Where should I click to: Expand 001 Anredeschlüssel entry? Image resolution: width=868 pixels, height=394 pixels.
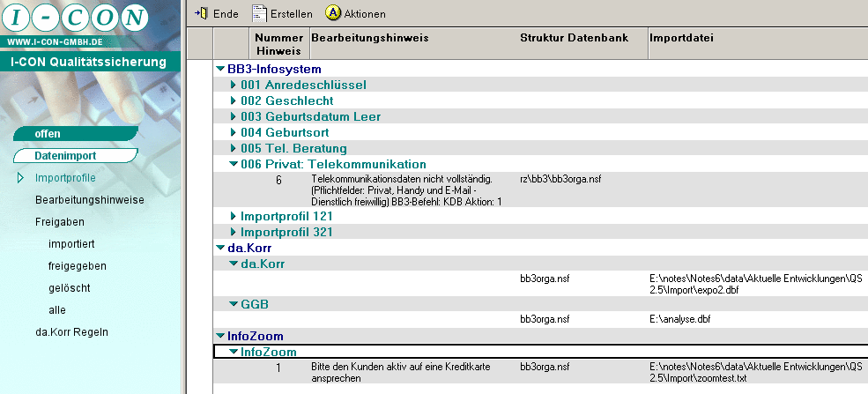tap(234, 85)
